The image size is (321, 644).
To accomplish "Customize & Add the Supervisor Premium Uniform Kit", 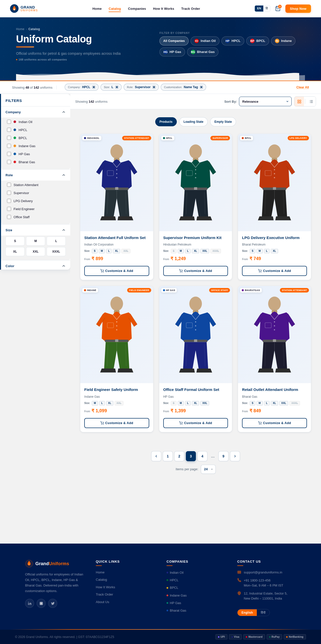I will [196, 271].
